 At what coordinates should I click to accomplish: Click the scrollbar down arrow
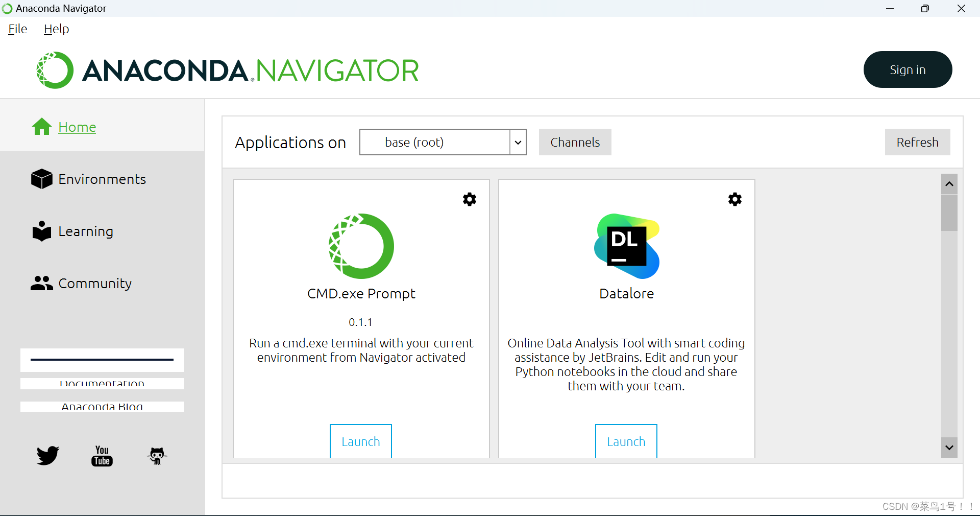click(949, 448)
